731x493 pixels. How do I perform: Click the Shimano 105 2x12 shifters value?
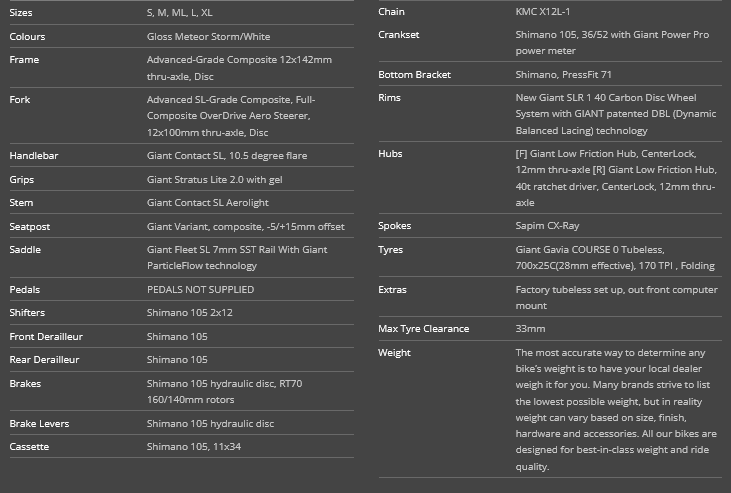click(x=189, y=313)
